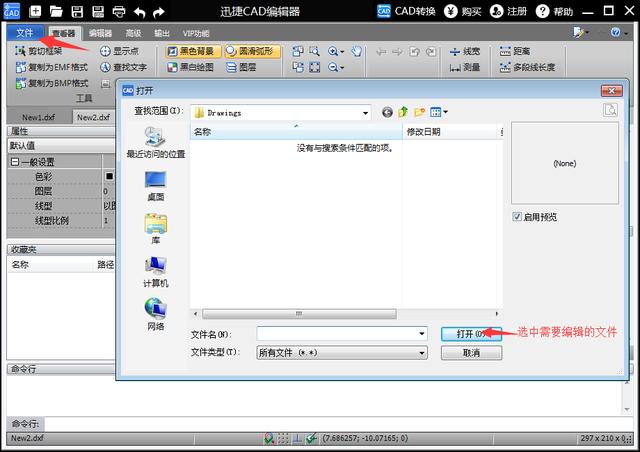The image size is (640, 452).
Task: Toggle the 圆滑弧形 smooth arc option
Action: pos(252,51)
